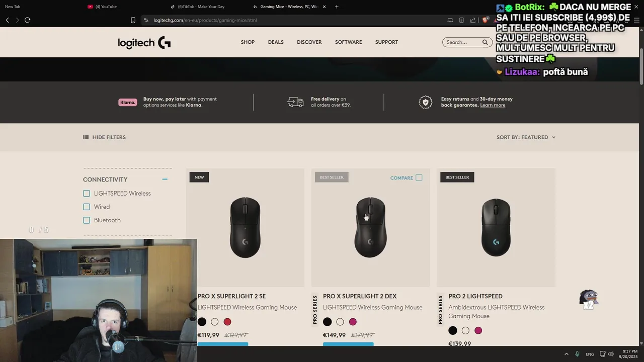Screen dimensions: 644x362
Task: Click the PRO 2 LIGHTSPEED mouse image
Action: click(496, 227)
